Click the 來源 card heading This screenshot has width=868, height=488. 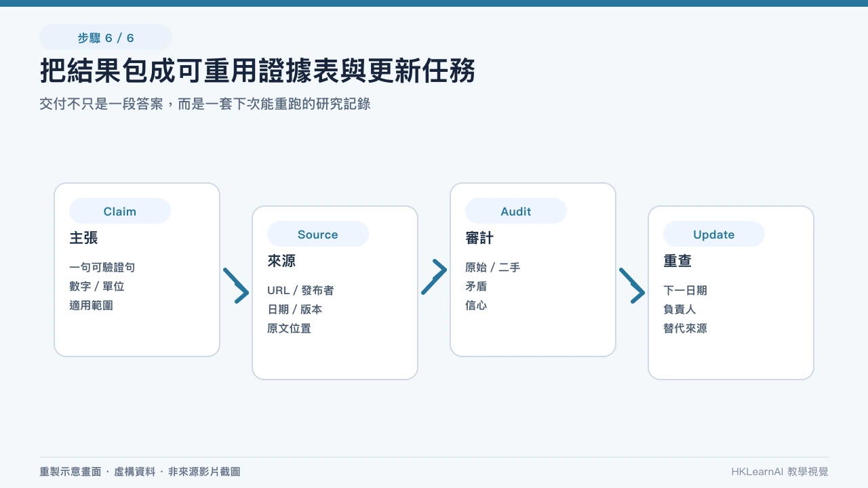pos(281,261)
